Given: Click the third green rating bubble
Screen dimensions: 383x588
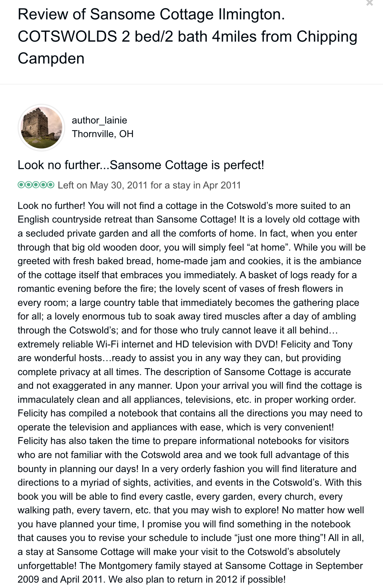Looking at the screenshot, I should coord(36,185).
